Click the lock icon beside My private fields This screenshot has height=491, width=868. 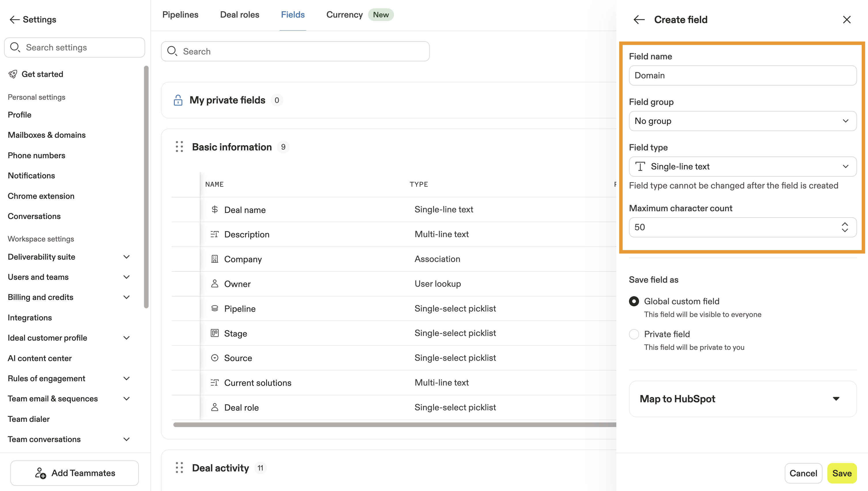(x=178, y=100)
